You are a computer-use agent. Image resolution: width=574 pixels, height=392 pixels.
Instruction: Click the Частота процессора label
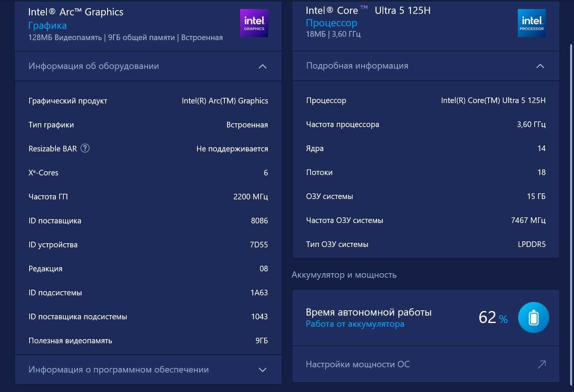tap(342, 124)
